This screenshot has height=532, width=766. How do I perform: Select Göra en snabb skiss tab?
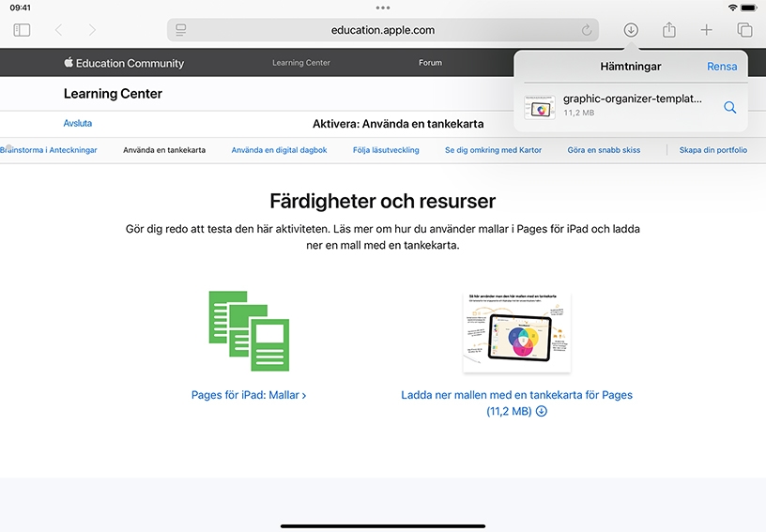click(x=604, y=150)
